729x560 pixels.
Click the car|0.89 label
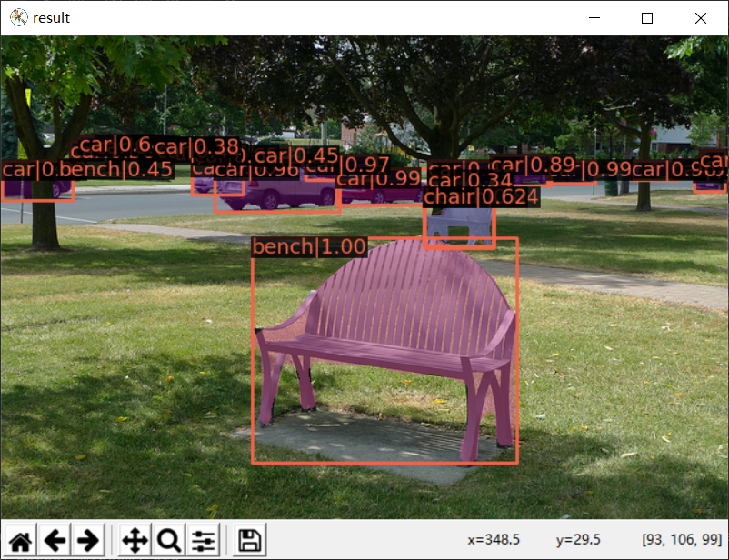[533, 165]
